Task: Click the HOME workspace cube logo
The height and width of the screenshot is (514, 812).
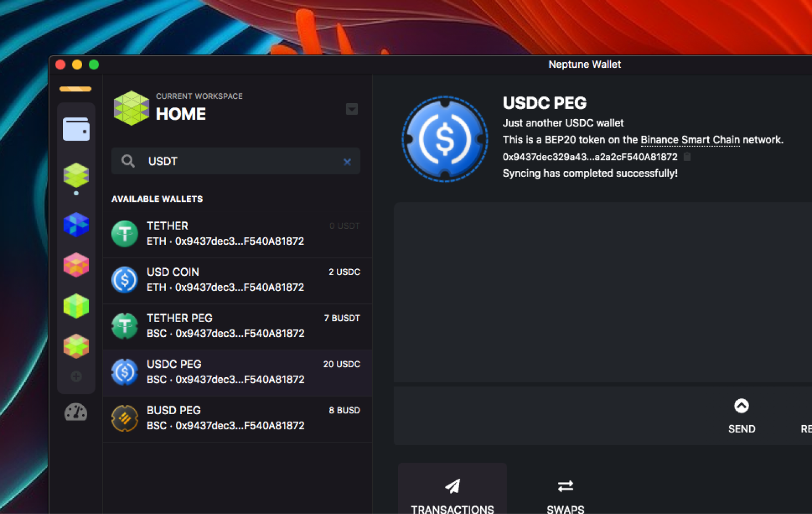Action: tap(131, 108)
